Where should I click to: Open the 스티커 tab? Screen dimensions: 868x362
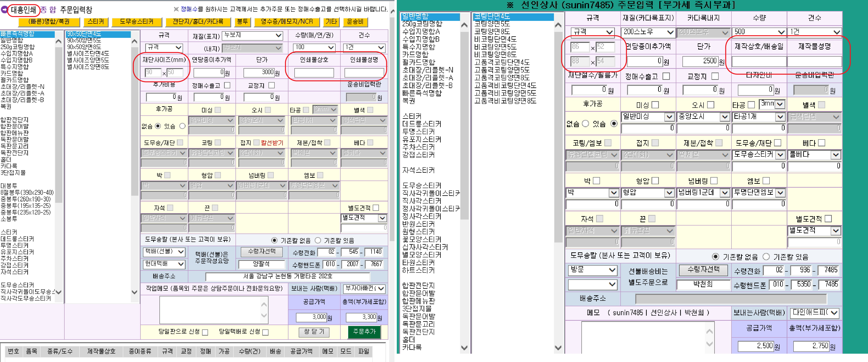tap(96, 22)
